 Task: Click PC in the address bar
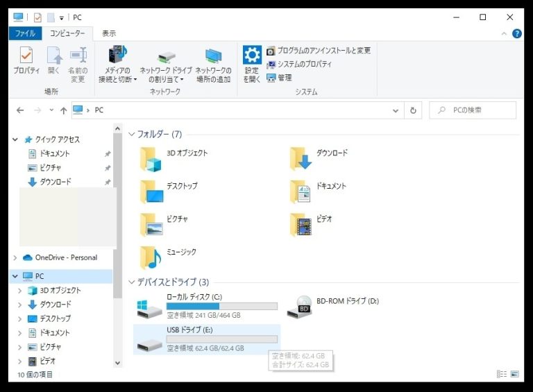99,110
